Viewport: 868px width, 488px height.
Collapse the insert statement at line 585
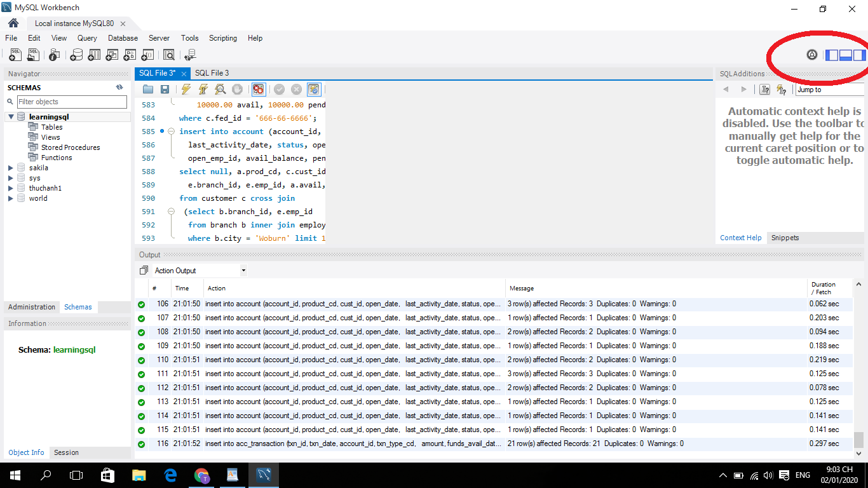click(x=171, y=132)
